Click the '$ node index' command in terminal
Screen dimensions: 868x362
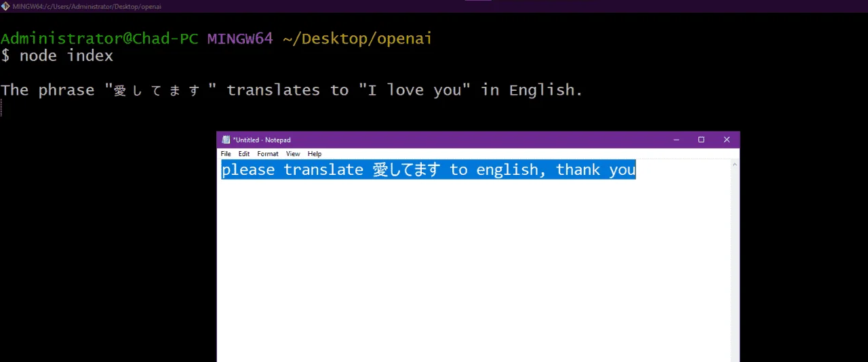point(57,56)
